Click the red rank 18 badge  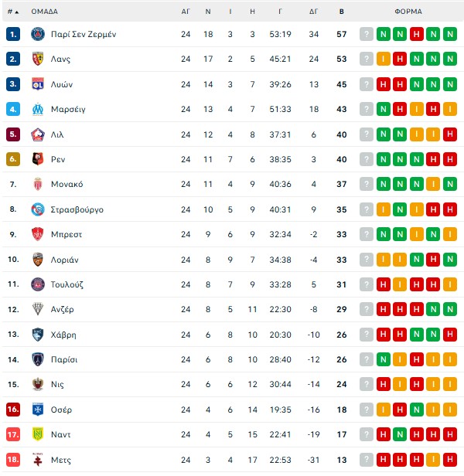click(x=12, y=460)
